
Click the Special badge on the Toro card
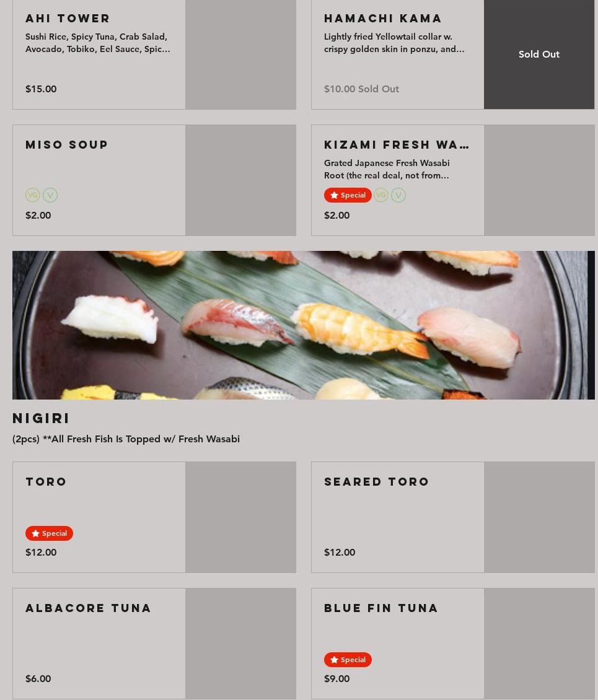click(x=49, y=533)
